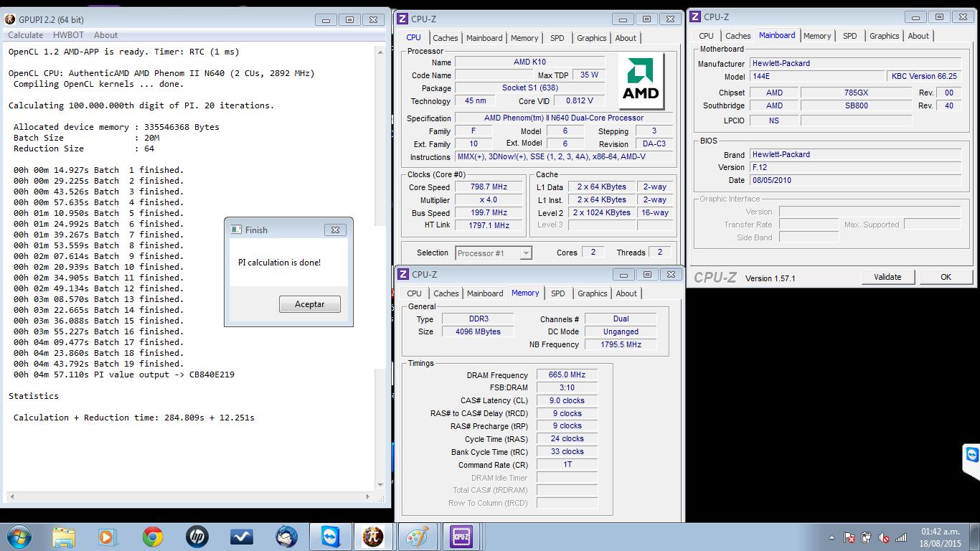Click the DRAM Frequency value 665.0 MHz
980x551 pixels.
click(567, 375)
